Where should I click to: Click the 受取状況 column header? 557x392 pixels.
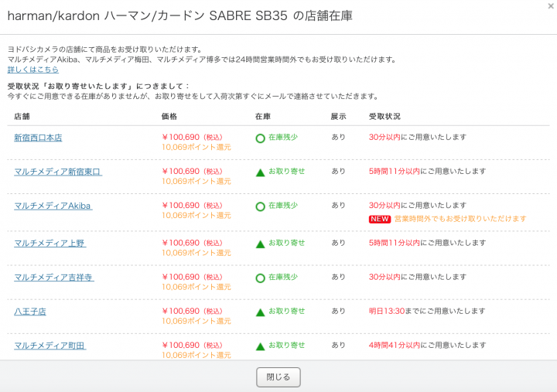coord(384,117)
